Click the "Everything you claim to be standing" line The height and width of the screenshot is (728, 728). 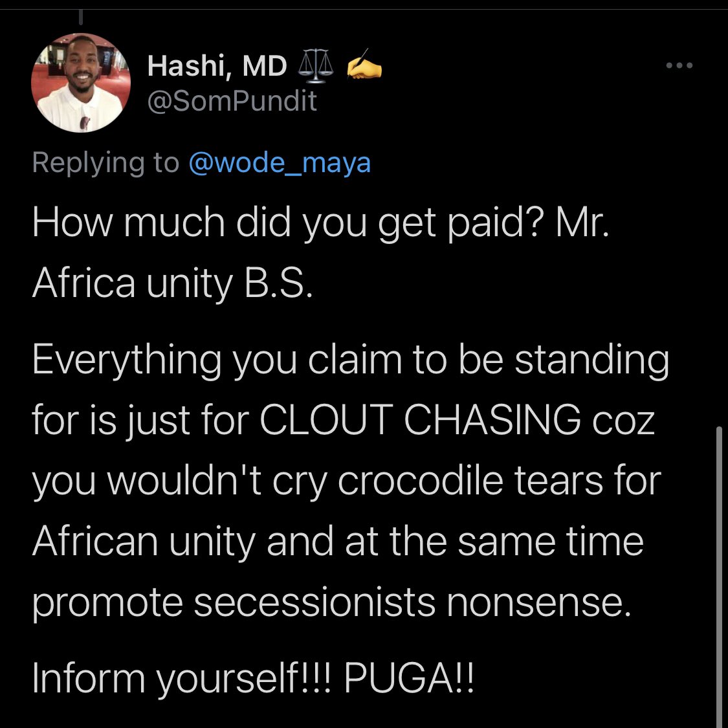tap(350, 359)
